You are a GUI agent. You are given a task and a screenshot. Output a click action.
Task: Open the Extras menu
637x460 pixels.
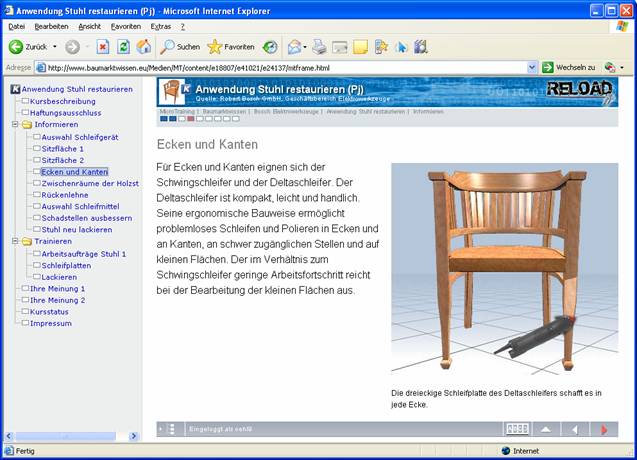pos(160,26)
